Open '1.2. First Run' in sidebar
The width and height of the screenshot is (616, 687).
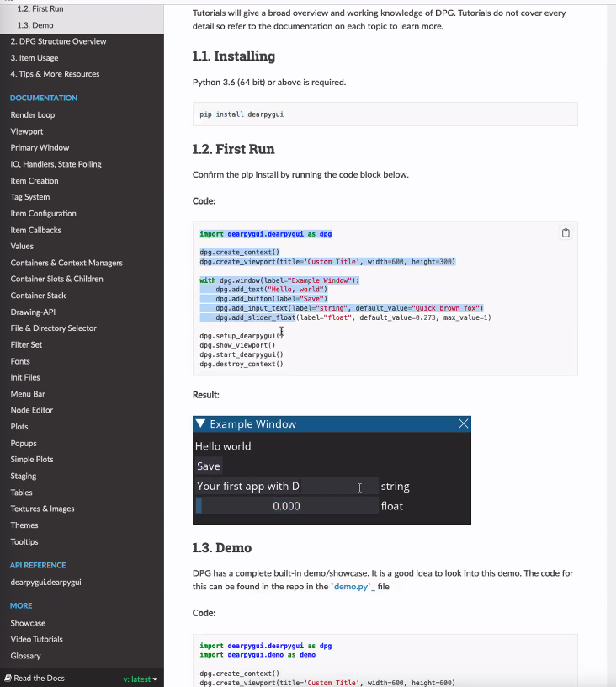pos(40,8)
